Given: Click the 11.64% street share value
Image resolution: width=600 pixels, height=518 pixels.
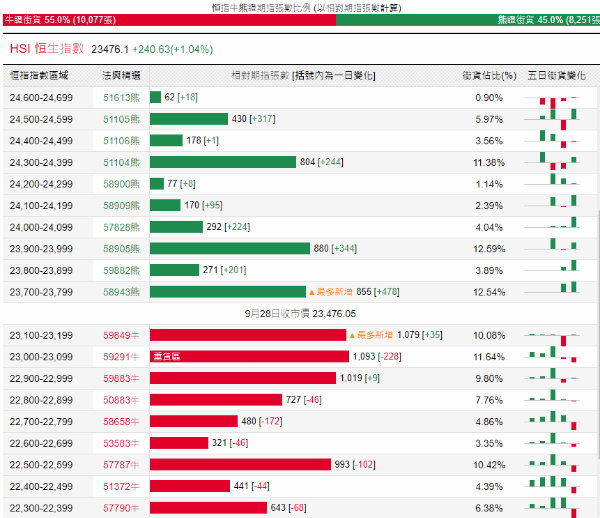Looking at the screenshot, I should click(489, 357).
